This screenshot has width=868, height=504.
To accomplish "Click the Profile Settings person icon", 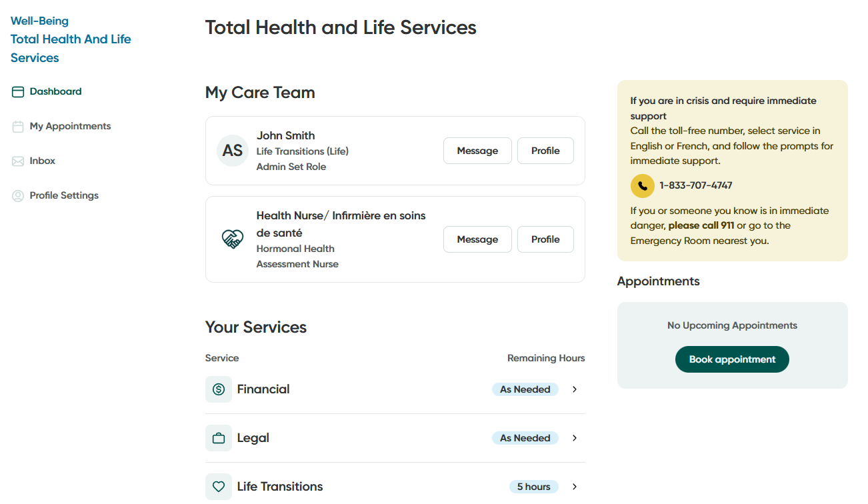I will 17,195.
